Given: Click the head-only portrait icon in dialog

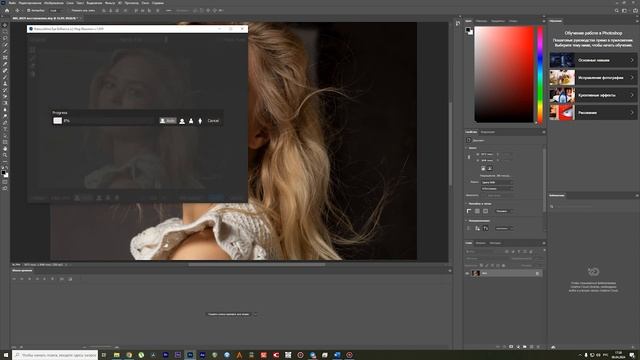Looking at the screenshot, I should (x=182, y=121).
